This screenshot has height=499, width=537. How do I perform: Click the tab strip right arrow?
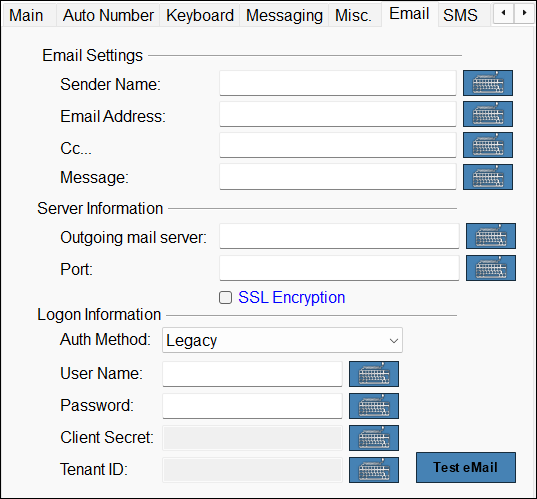524,13
